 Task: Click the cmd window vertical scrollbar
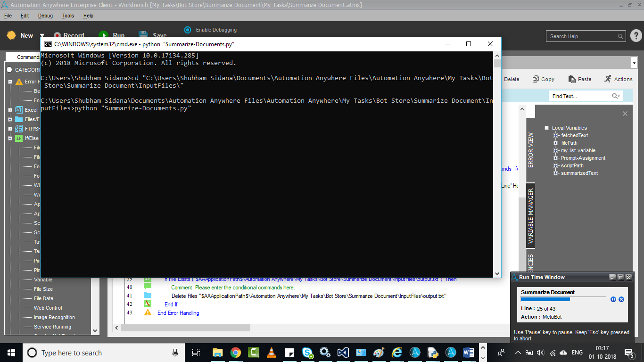497,165
